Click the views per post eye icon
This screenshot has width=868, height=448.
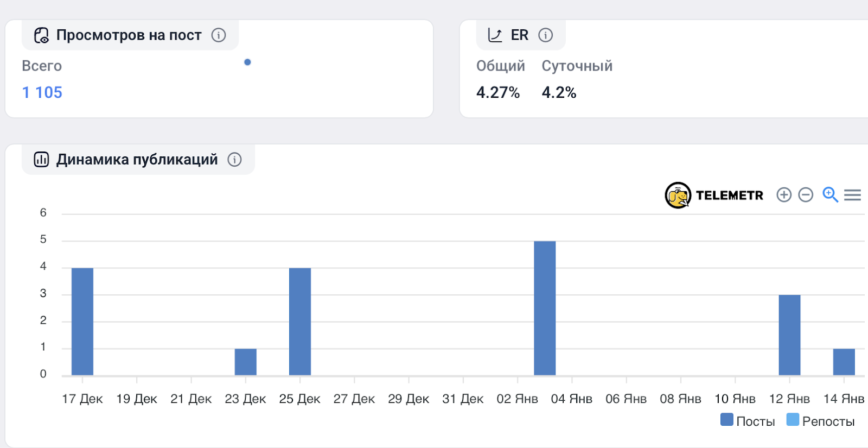click(41, 35)
